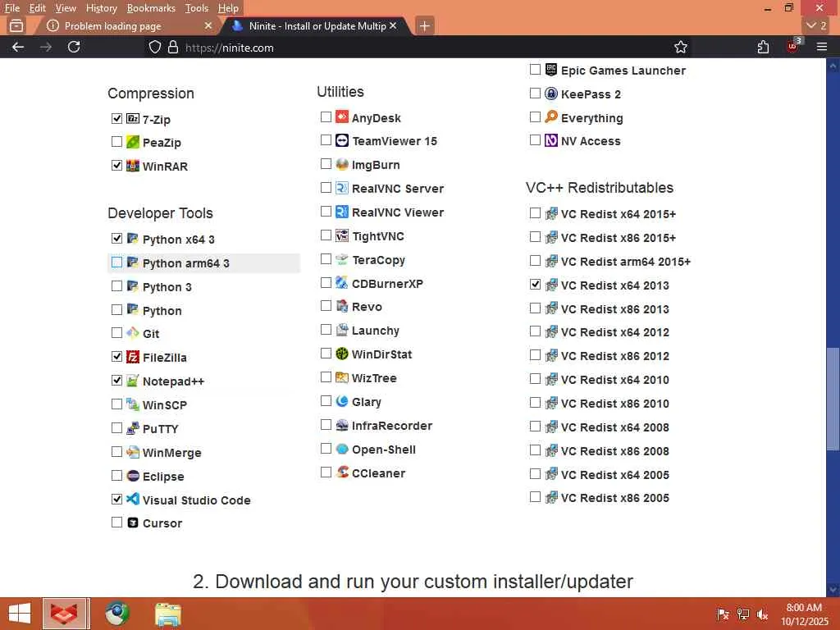Select the VC Redist x86 2005 label
This screenshot has height=630, width=840.
pos(615,498)
